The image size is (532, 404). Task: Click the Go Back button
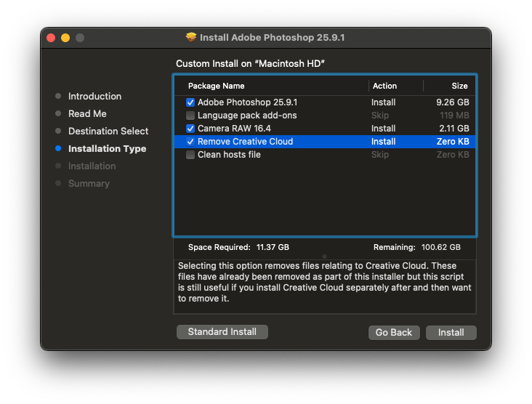click(393, 332)
